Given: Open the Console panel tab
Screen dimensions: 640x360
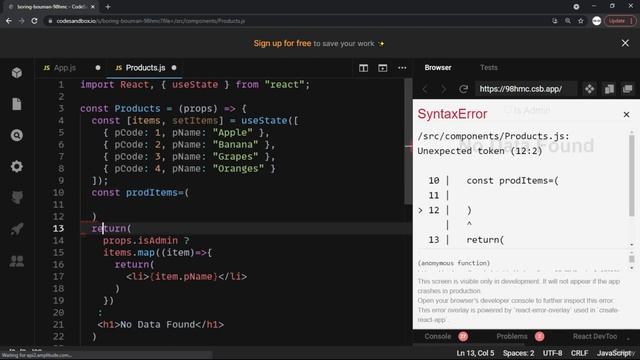Looking at the screenshot, I should 438,336.
